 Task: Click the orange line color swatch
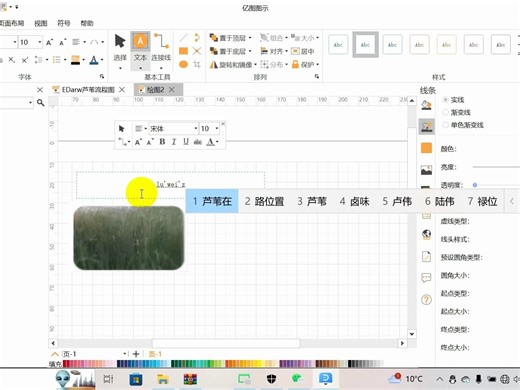[x=426, y=148]
